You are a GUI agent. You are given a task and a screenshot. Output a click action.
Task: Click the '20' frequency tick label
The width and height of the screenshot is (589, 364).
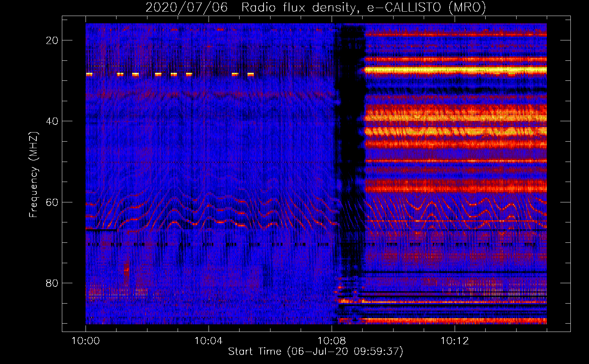pyautogui.click(x=52, y=40)
